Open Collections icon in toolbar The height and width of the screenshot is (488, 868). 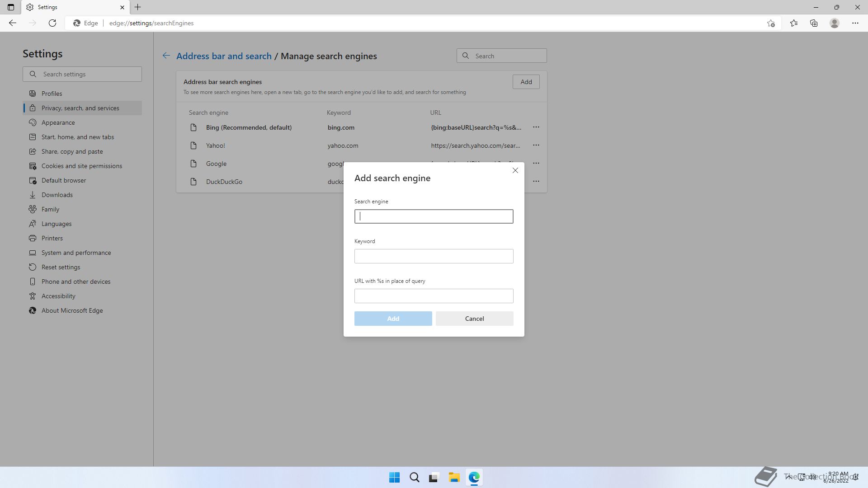click(x=814, y=23)
